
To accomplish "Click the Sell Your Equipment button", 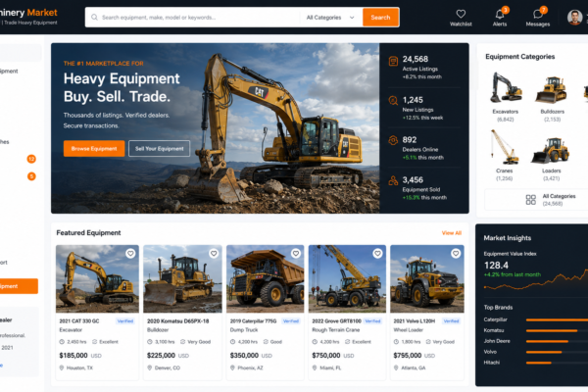I will pyautogui.click(x=160, y=149).
